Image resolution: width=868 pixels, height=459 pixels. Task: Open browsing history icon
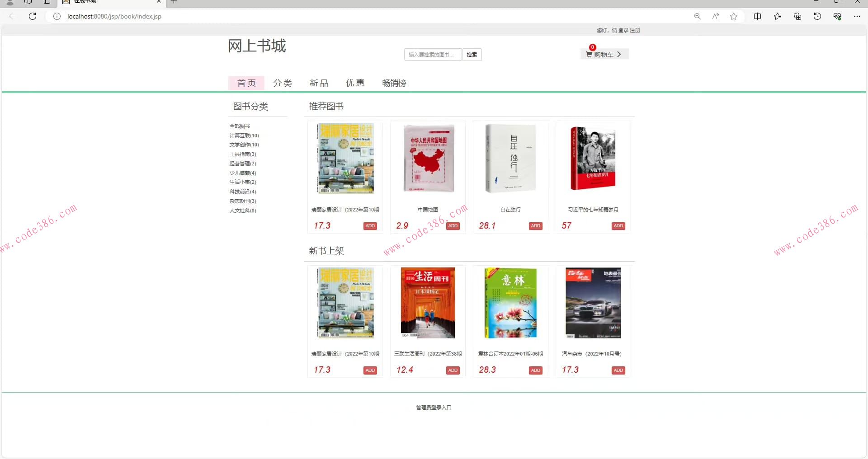tap(817, 16)
